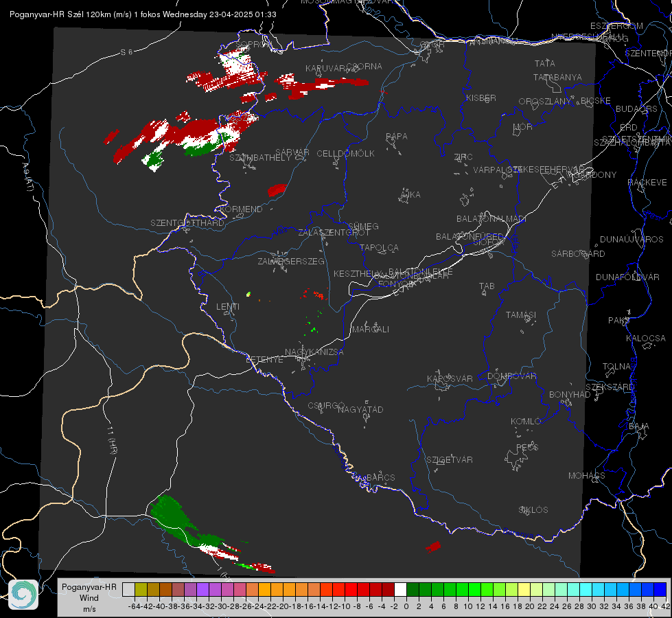Click the S 6 road label
Viewport: 672px width, 618px height.
point(126,52)
